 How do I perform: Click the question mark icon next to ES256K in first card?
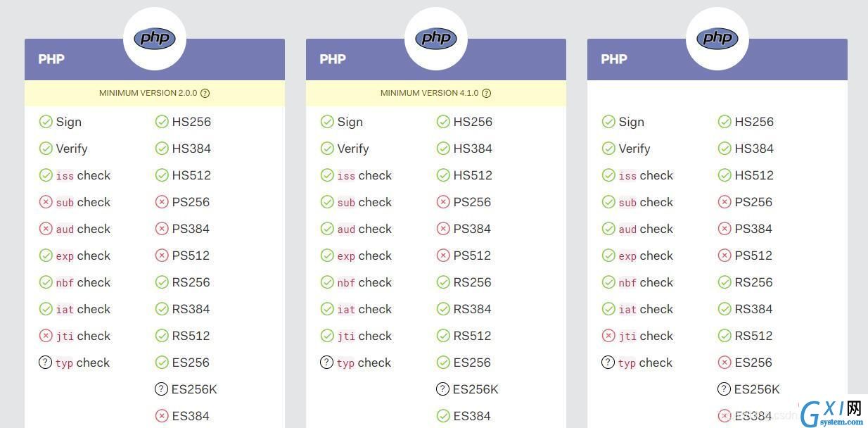162,389
